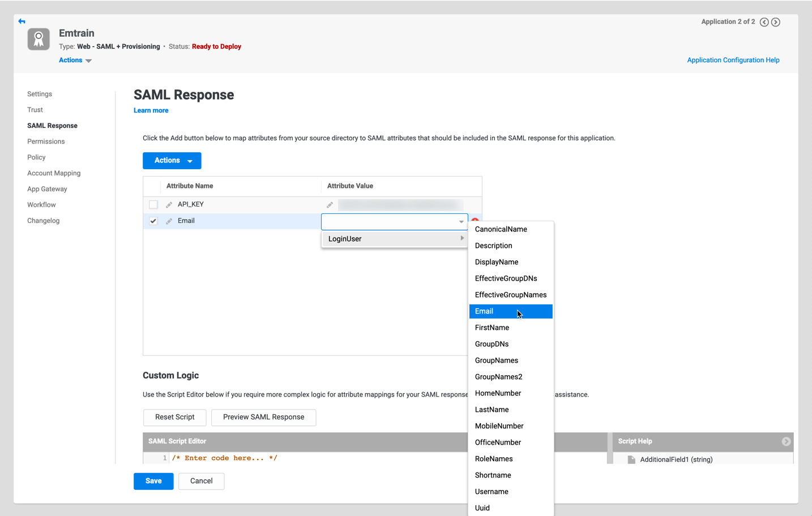
Task: Check the API_KEY row checkbox
Action: point(153,205)
